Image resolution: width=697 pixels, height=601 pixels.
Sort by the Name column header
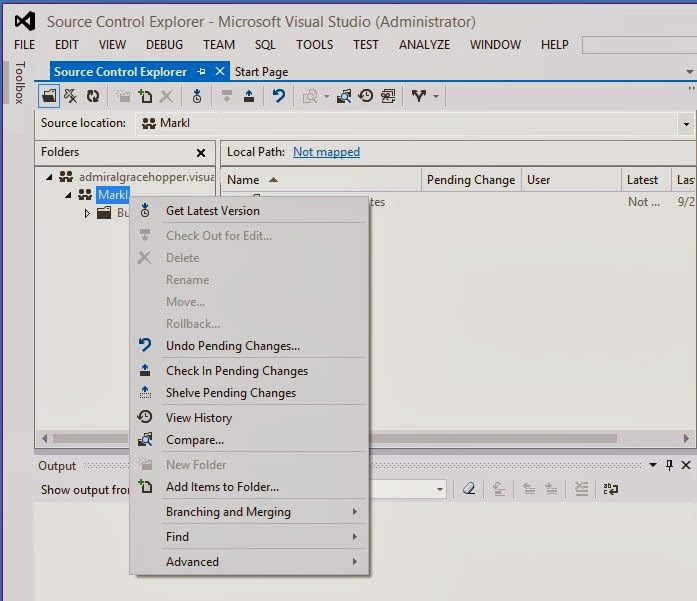coord(321,180)
